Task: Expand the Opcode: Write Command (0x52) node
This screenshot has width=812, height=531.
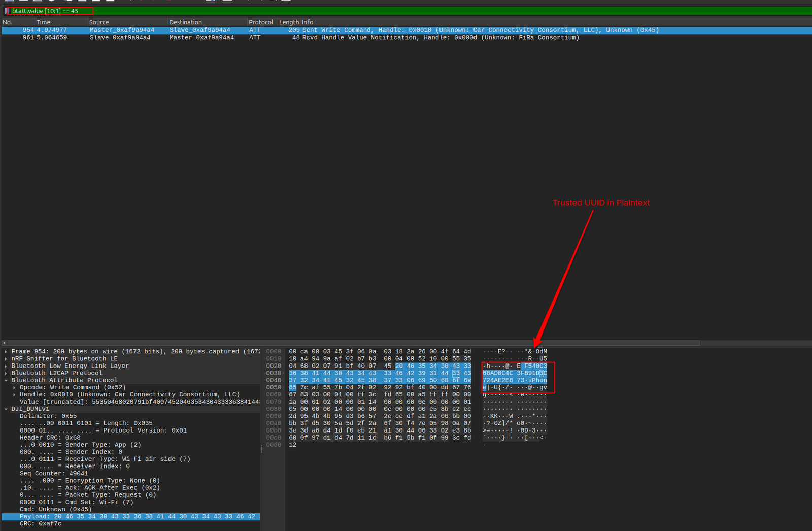Action: [x=14, y=387]
